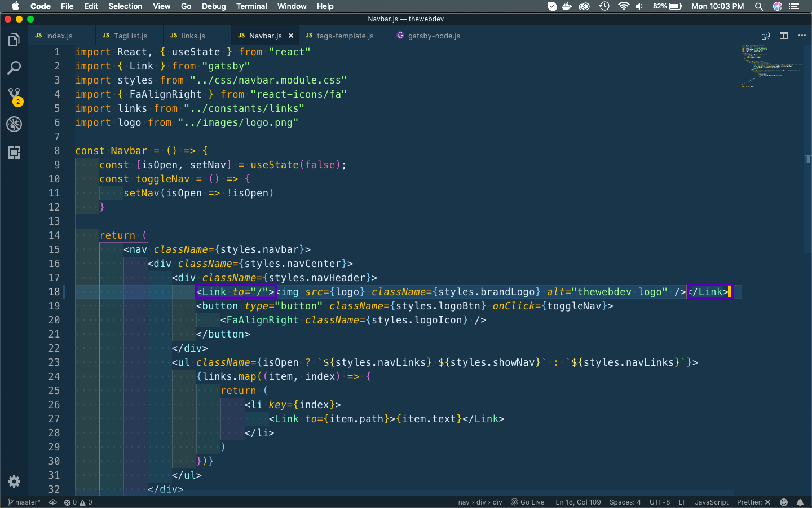Click the volume icon in the menu bar
Image resolution: width=812 pixels, height=508 pixels.
coord(639,6)
